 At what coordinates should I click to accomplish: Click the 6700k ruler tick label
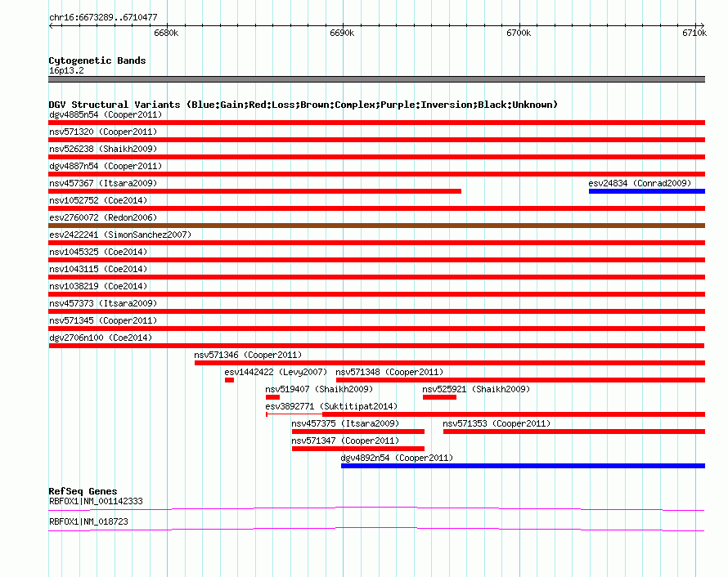519,33
